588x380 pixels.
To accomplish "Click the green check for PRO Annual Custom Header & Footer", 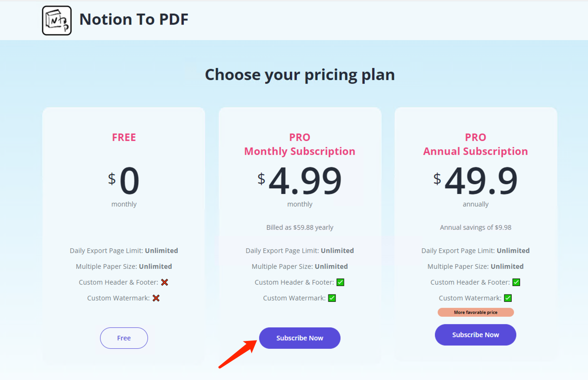I will [x=516, y=282].
